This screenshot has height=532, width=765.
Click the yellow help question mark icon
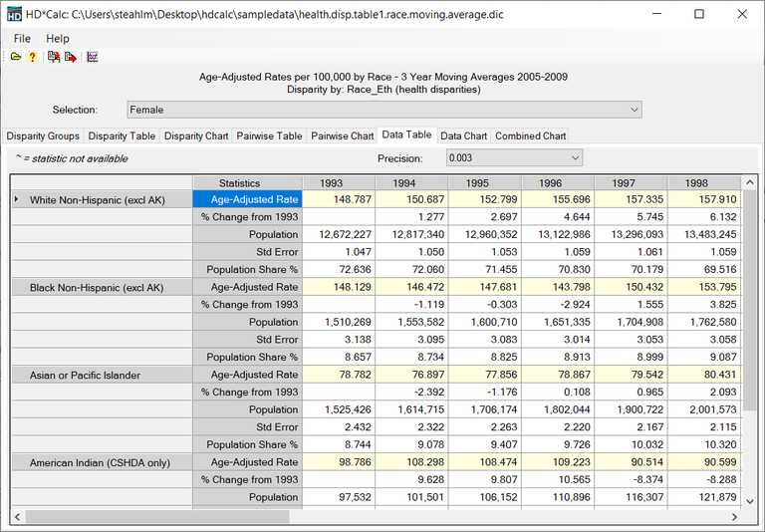pos(32,57)
